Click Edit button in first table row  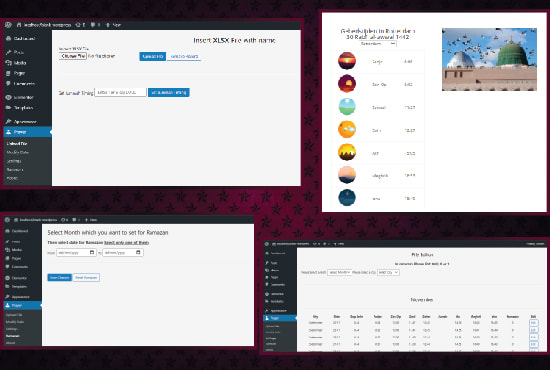(x=533, y=323)
